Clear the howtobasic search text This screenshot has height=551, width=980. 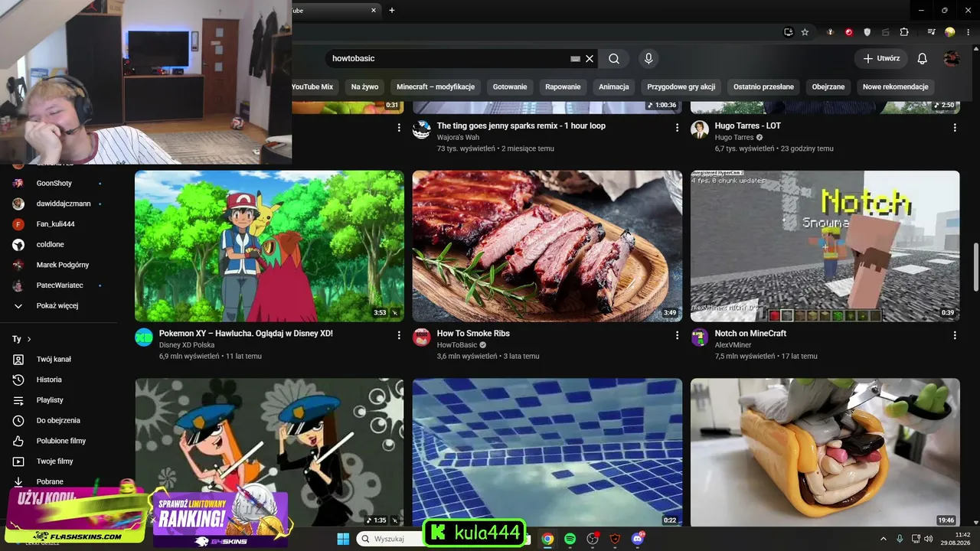coord(590,58)
